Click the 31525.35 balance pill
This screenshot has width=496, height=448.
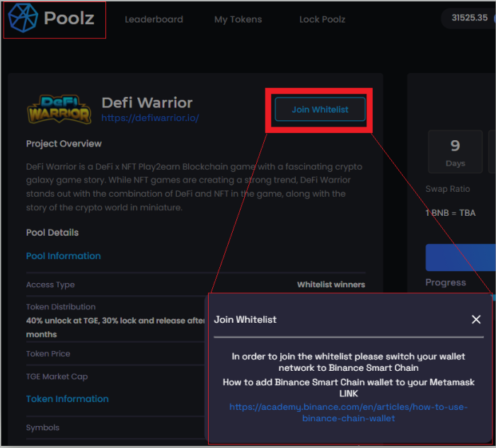coord(469,18)
